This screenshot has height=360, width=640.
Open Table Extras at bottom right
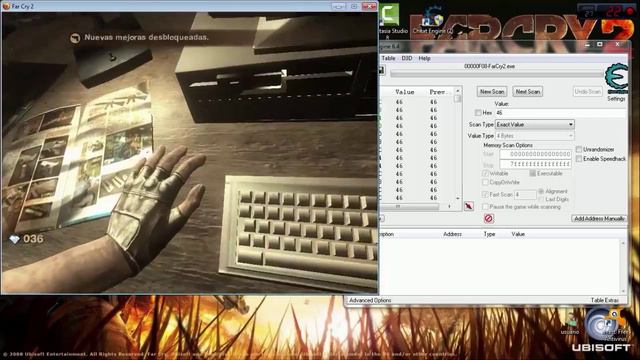[x=604, y=300]
